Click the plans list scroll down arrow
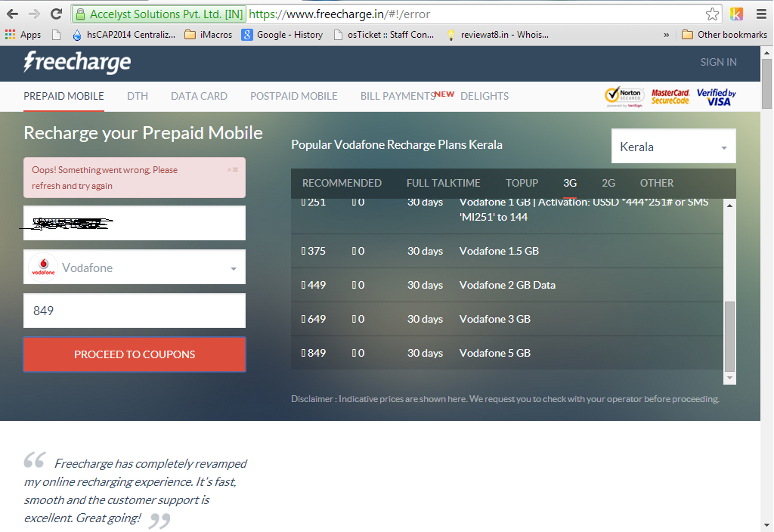This screenshot has height=532, width=774. coord(729,378)
